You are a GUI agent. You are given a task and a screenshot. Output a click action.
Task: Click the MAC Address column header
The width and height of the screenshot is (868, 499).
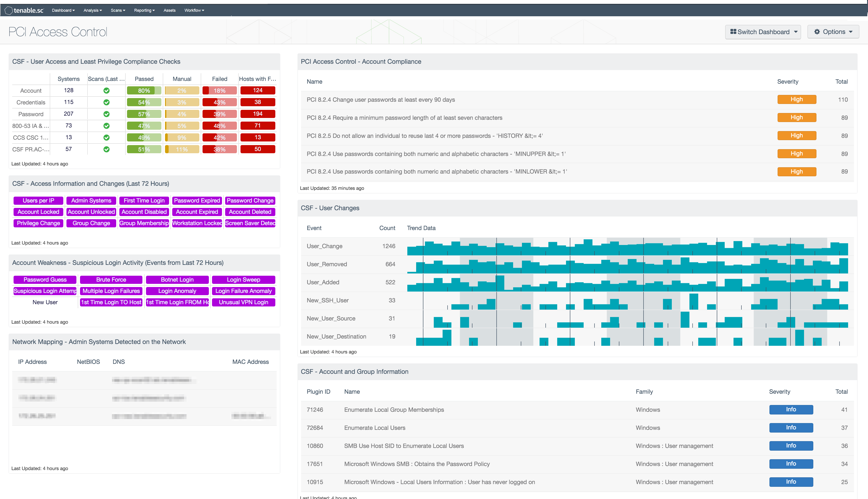tap(250, 362)
